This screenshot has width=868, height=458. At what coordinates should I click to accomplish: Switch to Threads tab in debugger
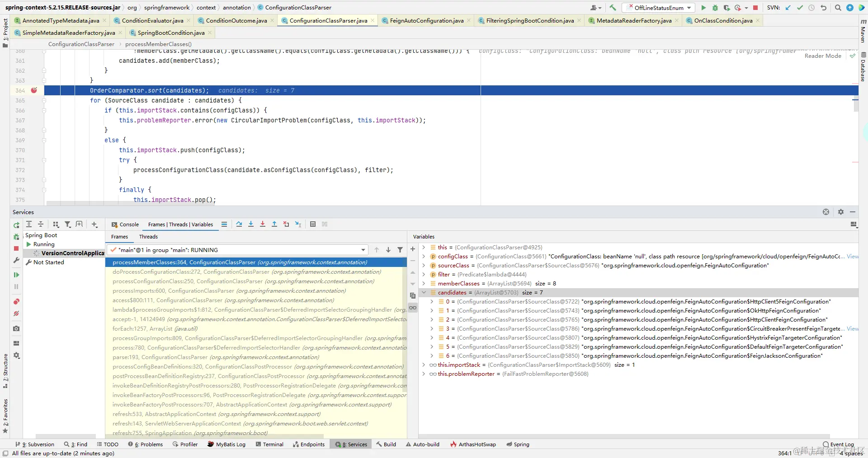coord(148,237)
